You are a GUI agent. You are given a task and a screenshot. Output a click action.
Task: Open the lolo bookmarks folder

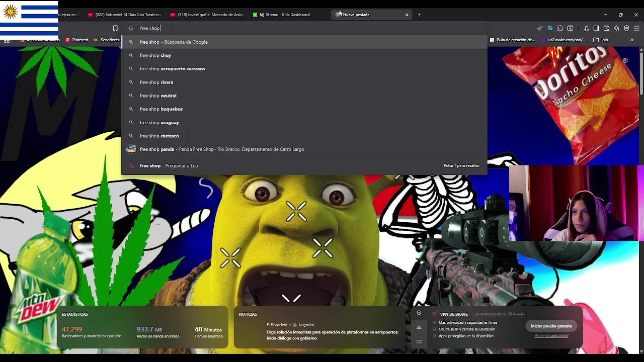pos(601,40)
